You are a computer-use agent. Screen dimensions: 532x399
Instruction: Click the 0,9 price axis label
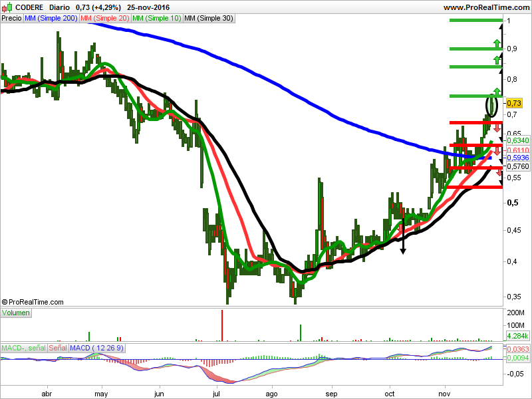[512, 49]
